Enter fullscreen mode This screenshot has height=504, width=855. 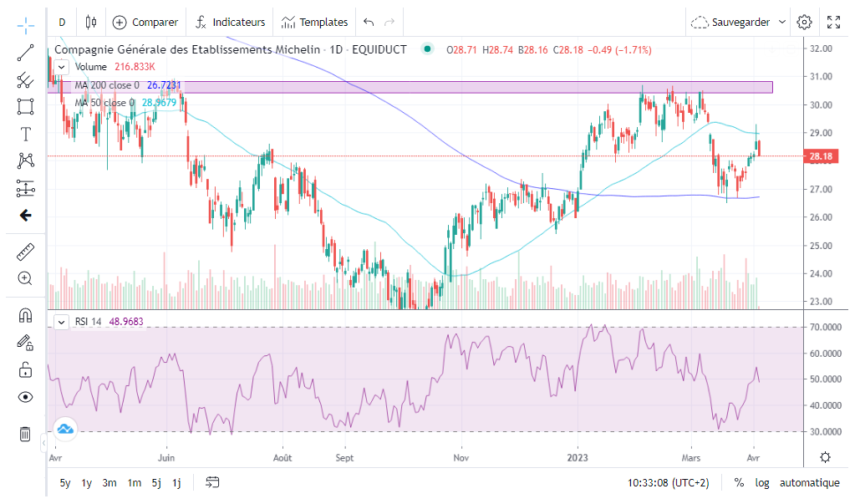[833, 22]
